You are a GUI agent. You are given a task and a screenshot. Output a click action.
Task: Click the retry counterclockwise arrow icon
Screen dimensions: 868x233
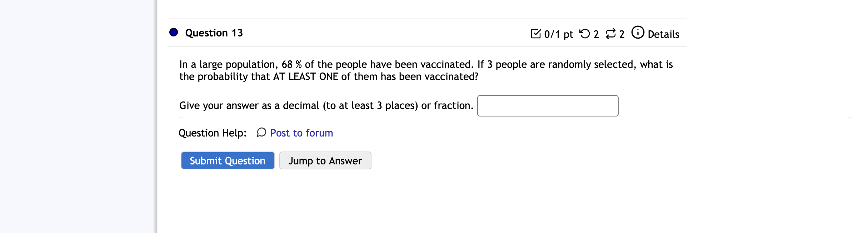(x=585, y=34)
